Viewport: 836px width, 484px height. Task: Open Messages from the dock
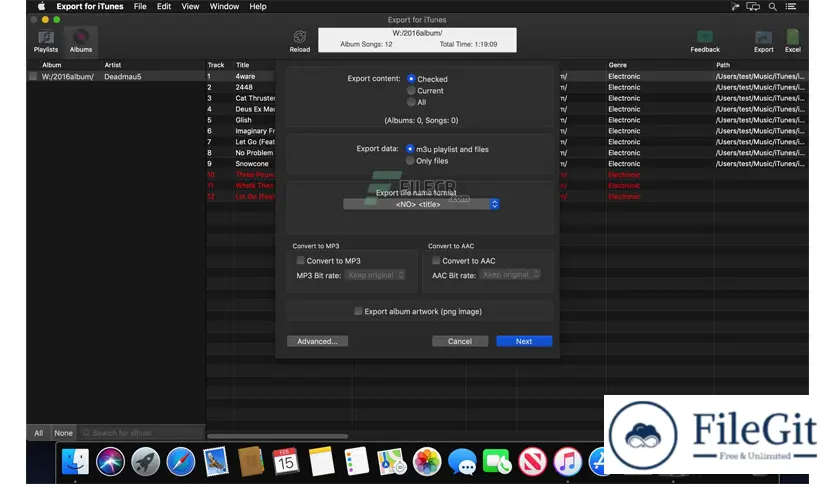pos(462,461)
